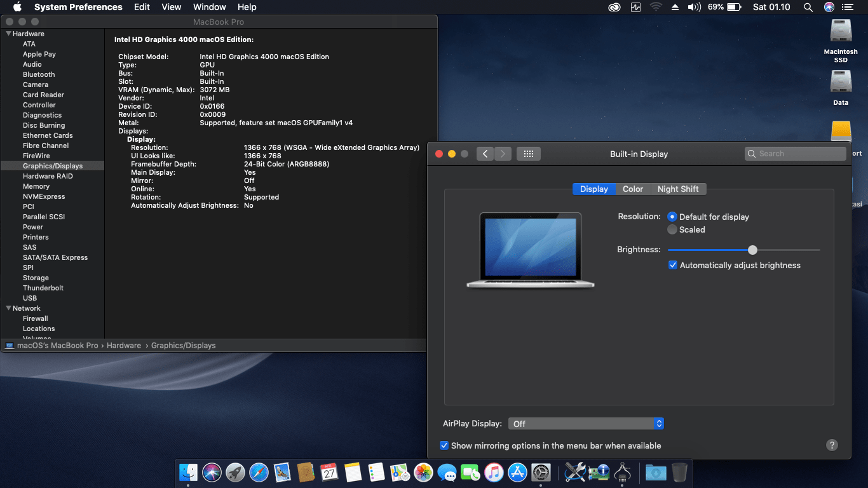
Task: Open the AirPlay Display dropdown
Action: coord(585,423)
